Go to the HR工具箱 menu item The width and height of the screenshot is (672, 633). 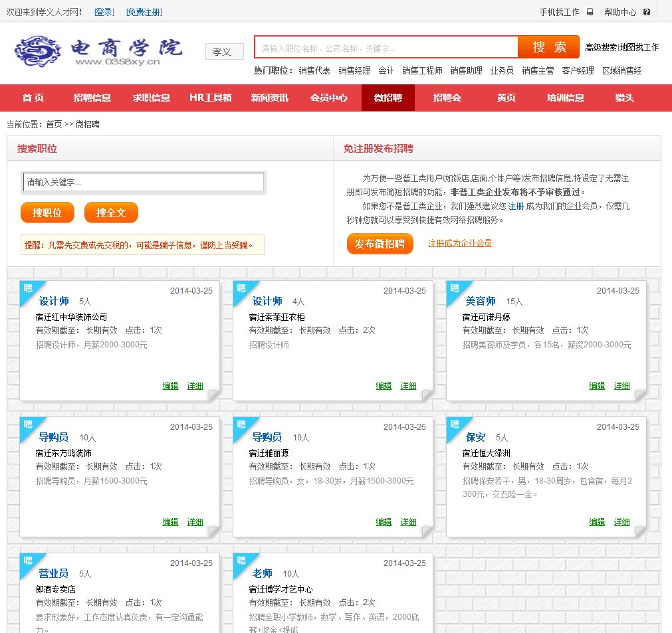(210, 98)
